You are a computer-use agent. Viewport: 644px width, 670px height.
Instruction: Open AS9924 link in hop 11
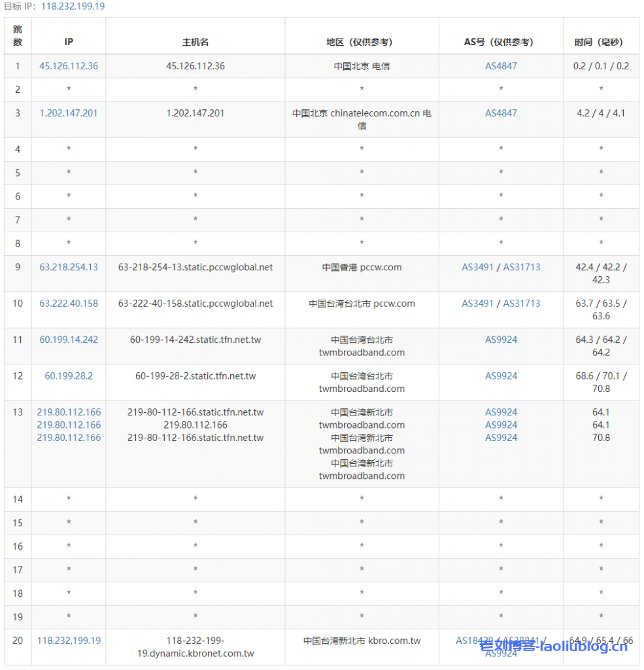point(501,340)
